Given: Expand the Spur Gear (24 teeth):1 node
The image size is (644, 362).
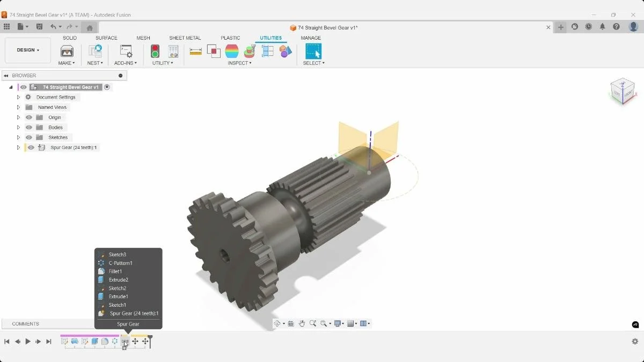Looking at the screenshot, I should pos(18,147).
